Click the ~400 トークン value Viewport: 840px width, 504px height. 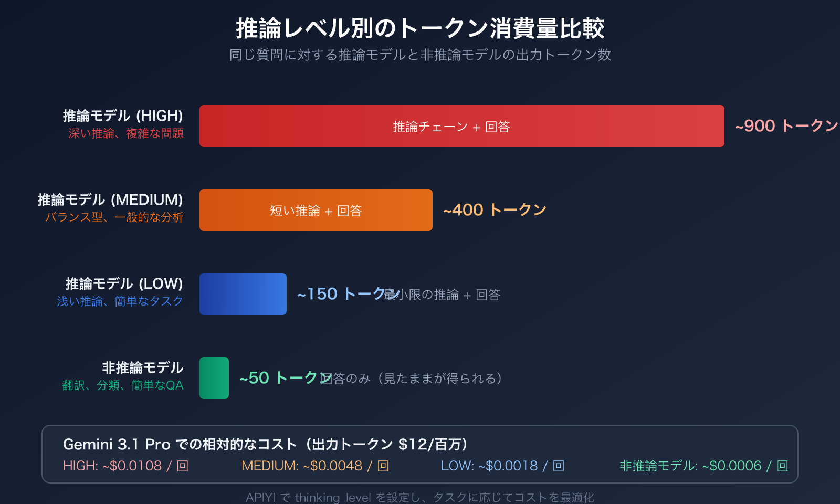click(495, 210)
